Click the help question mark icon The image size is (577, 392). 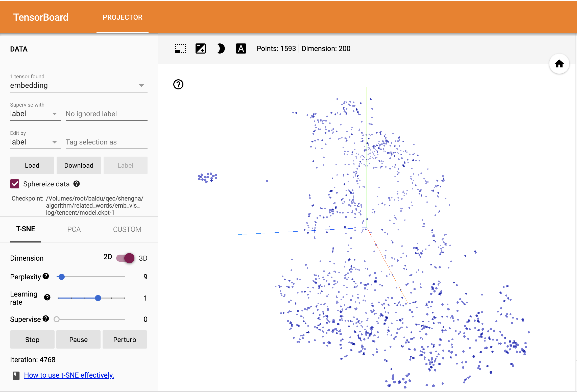(x=178, y=85)
